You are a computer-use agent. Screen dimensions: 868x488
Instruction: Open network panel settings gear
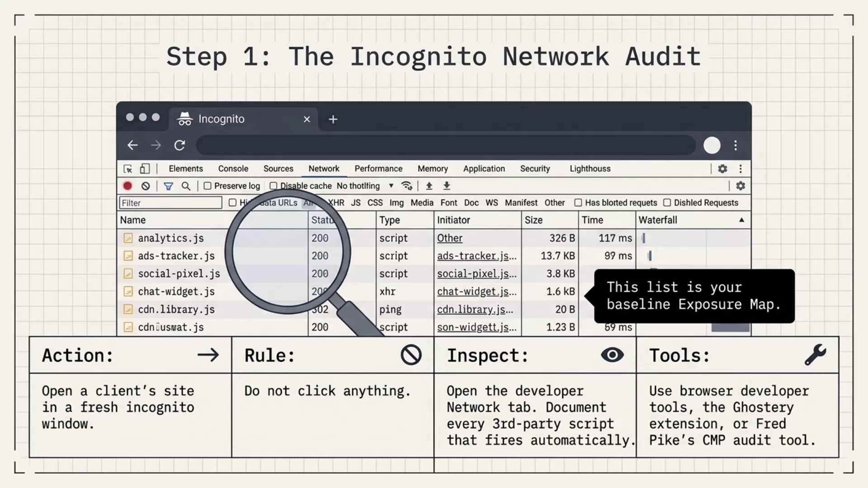741,186
